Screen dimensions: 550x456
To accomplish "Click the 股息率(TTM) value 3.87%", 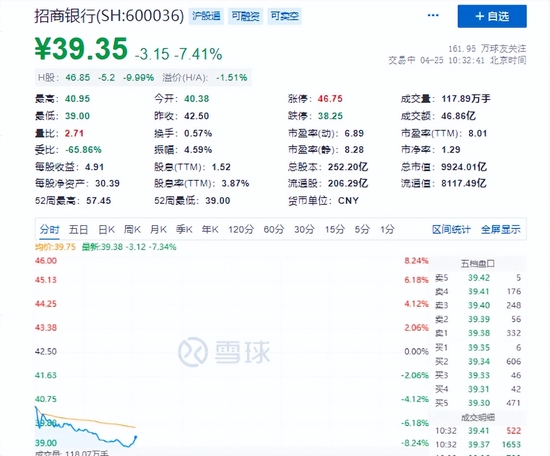I will click(x=235, y=183).
